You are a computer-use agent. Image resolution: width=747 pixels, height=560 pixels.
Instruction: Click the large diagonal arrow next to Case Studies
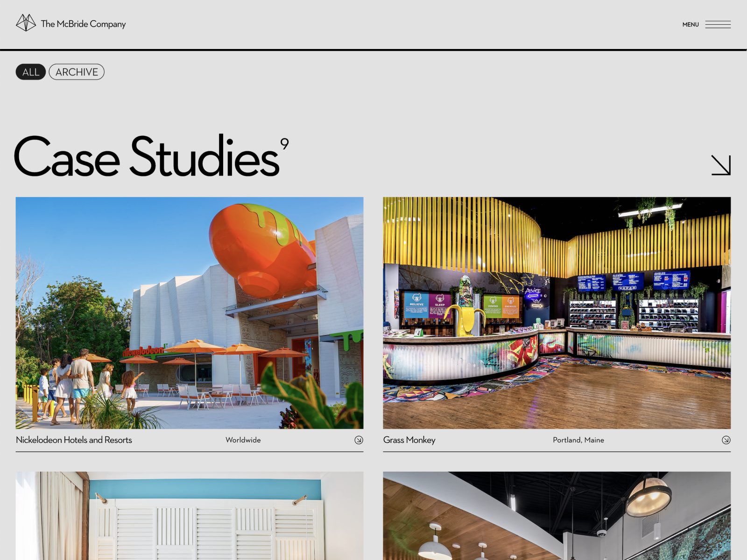click(721, 166)
